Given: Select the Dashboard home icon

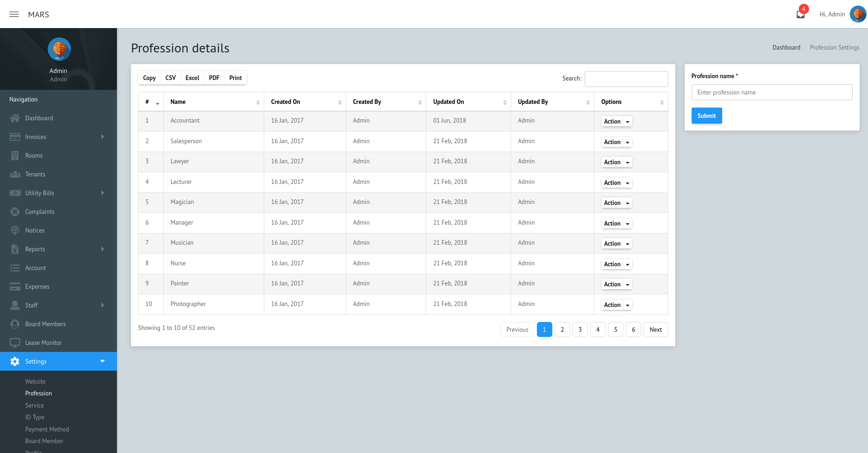Looking at the screenshot, I should coord(14,118).
